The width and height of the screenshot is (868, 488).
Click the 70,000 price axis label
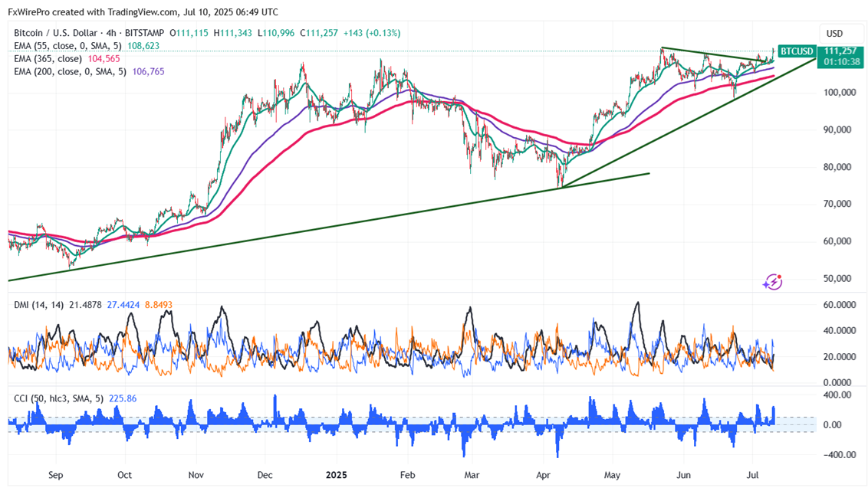pos(837,204)
